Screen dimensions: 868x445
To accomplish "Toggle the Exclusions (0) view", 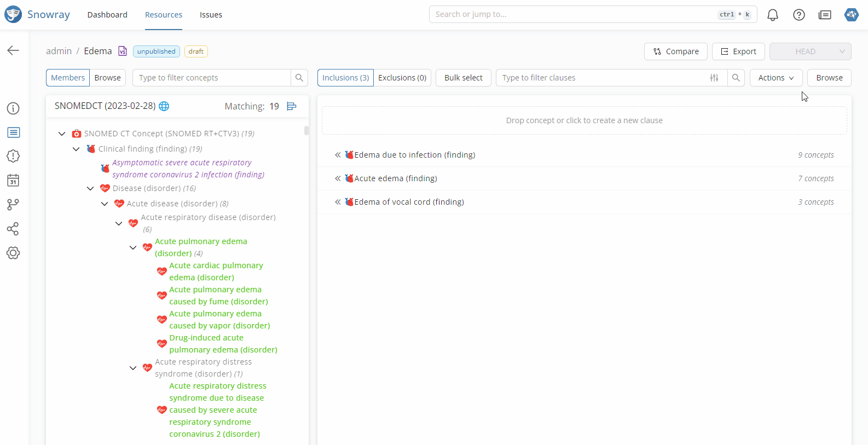I will coord(402,78).
